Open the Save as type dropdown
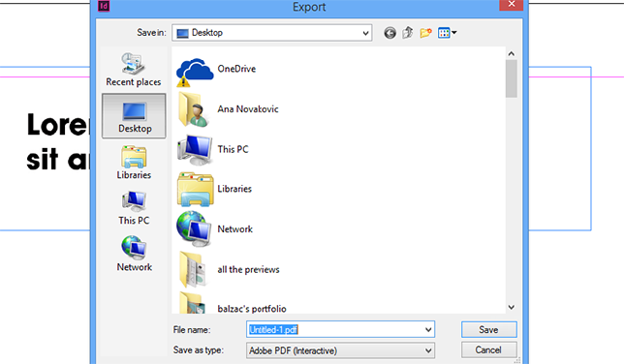The height and width of the screenshot is (364, 624). point(340,350)
